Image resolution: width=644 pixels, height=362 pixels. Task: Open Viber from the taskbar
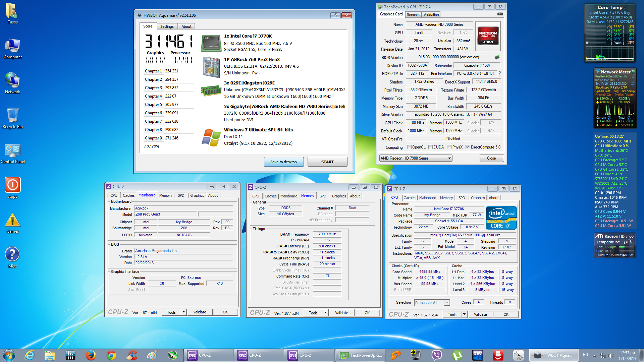pos(437,355)
